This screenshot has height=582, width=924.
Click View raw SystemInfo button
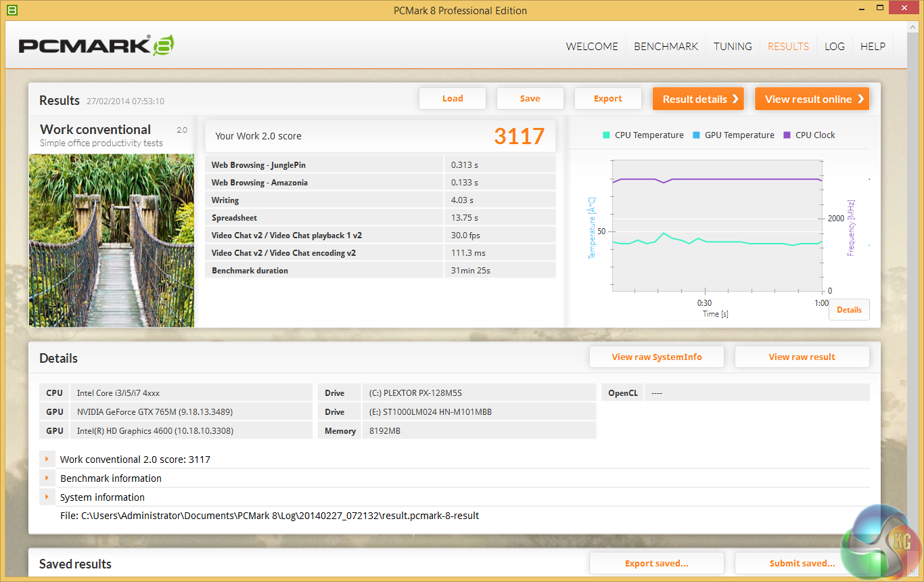(656, 357)
